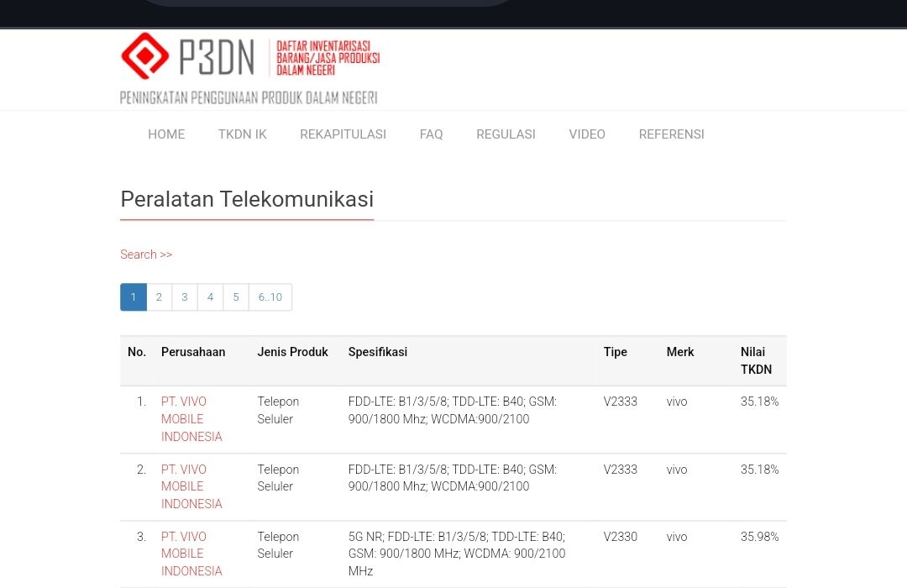Click the Nilai TKDN column header

coord(756,360)
